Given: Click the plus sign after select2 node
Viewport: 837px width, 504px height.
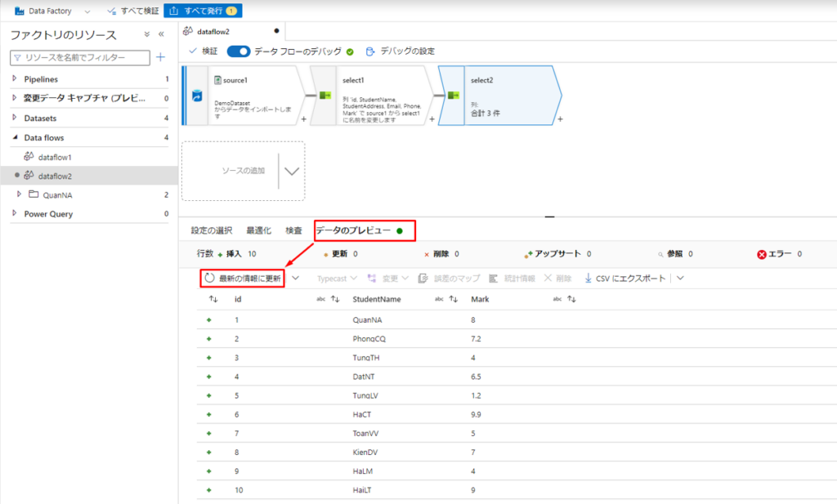Looking at the screenshot, I should coord(560,119).
